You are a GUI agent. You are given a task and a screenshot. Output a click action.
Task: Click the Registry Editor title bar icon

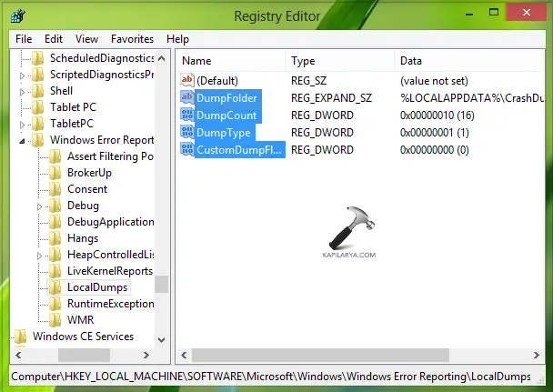[18, 15]
